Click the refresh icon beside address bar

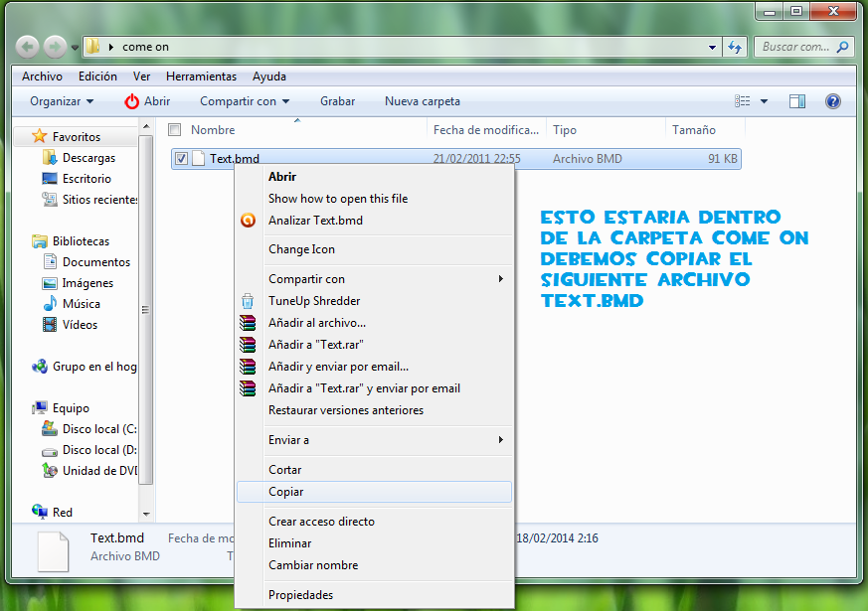click(736, 47)
